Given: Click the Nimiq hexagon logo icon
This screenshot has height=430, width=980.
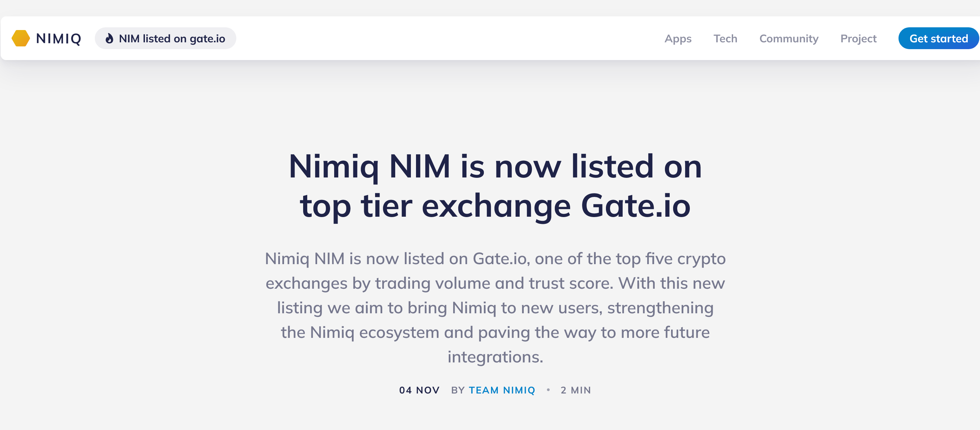Looking at the screenshot, I should pyautogui.click(x=21, y=39).
